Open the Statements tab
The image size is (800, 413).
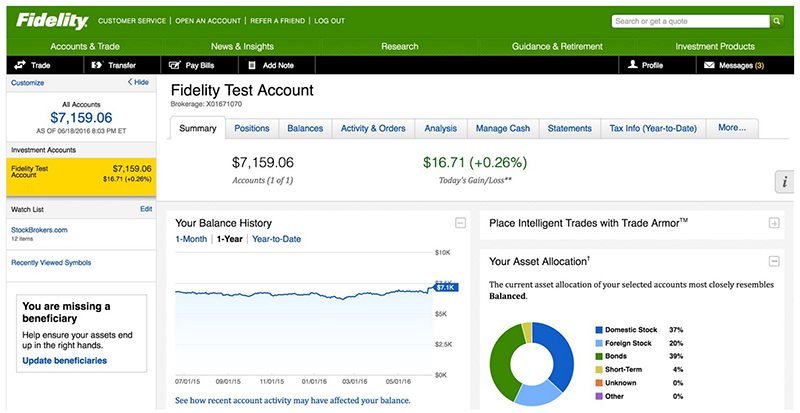569,129
